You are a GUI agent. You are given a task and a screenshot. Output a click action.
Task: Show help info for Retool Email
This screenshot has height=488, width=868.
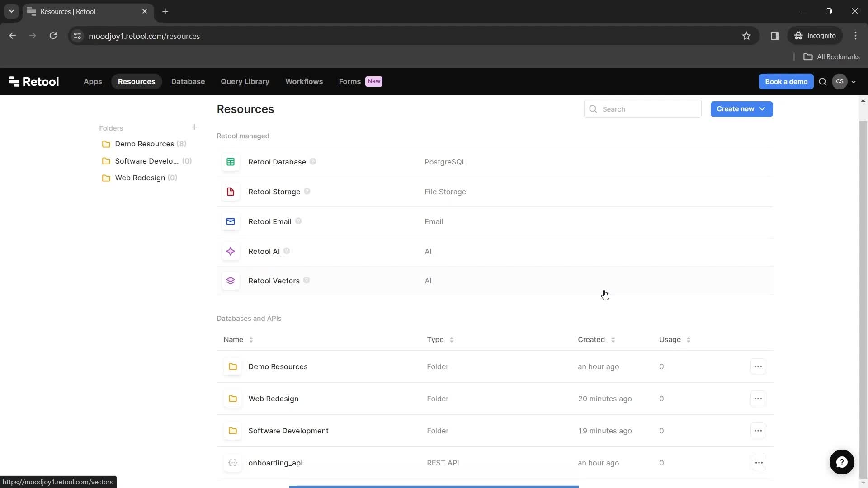298,221
